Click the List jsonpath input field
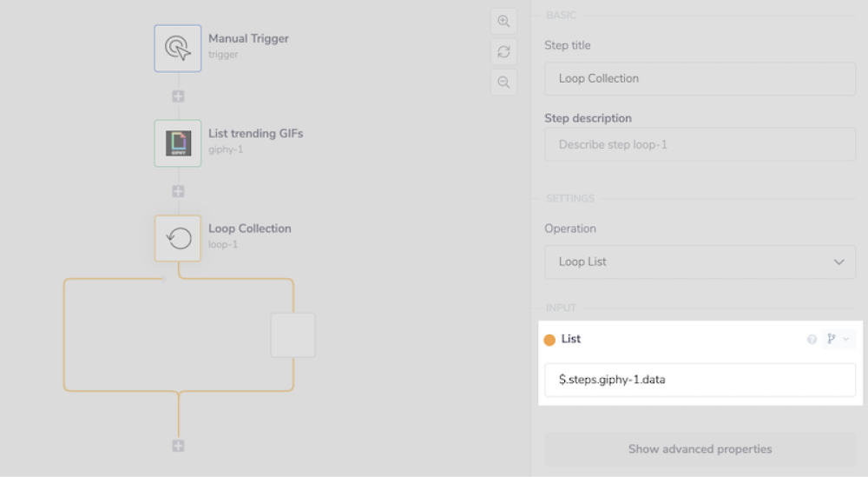Image resolution: width=868 pixels, height=477 pixels. coord(700,380)
